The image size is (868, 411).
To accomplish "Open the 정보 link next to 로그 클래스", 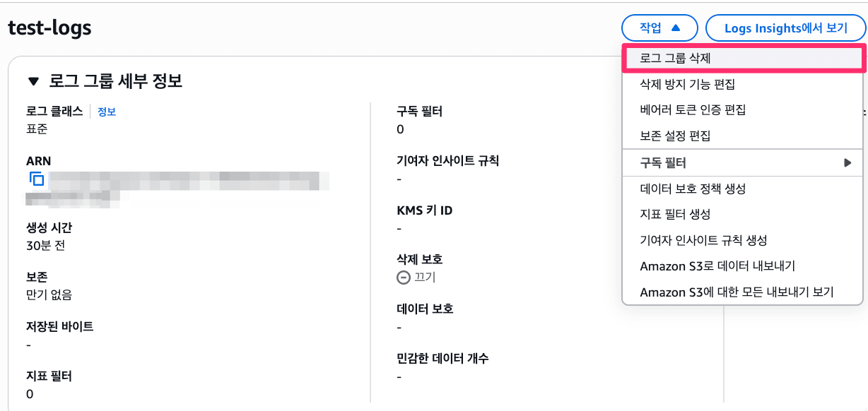I will click(x=107, y=112).
